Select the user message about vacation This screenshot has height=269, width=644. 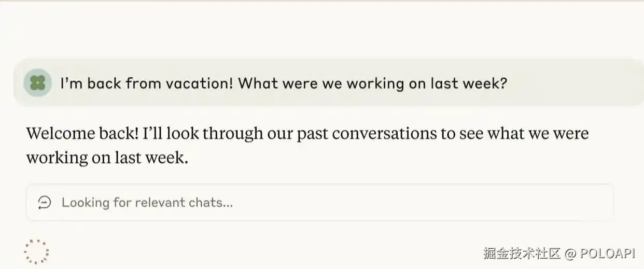coord(283,83)
